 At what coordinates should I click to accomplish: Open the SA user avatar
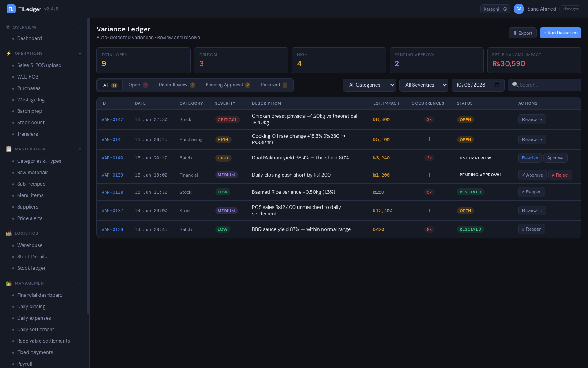point(519,9)
